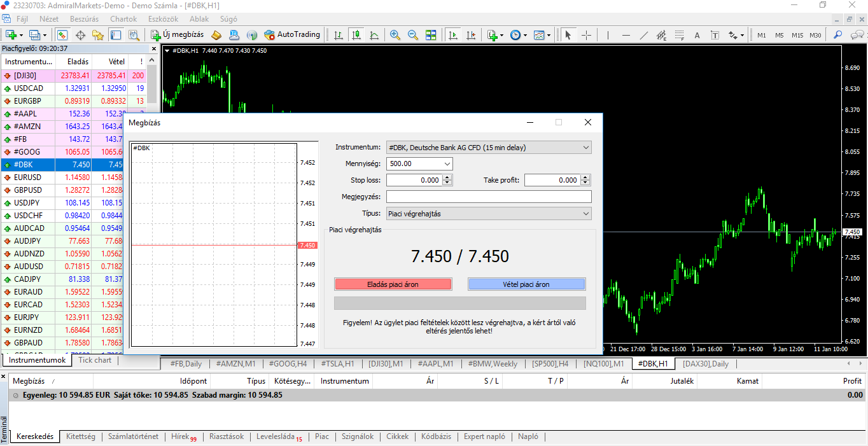Open the Tick chart tab
Image resolution: width=868 pixels, height=446 pixels.
tap(95, 360)
